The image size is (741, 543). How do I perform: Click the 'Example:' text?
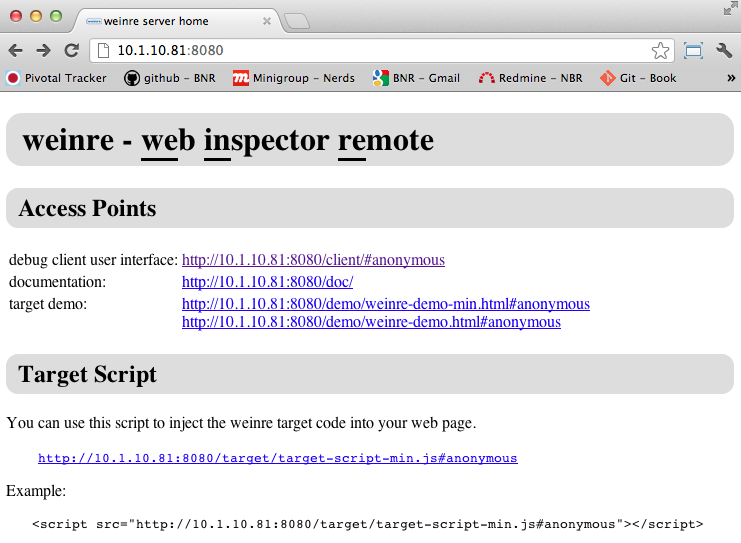click(36, 491)
